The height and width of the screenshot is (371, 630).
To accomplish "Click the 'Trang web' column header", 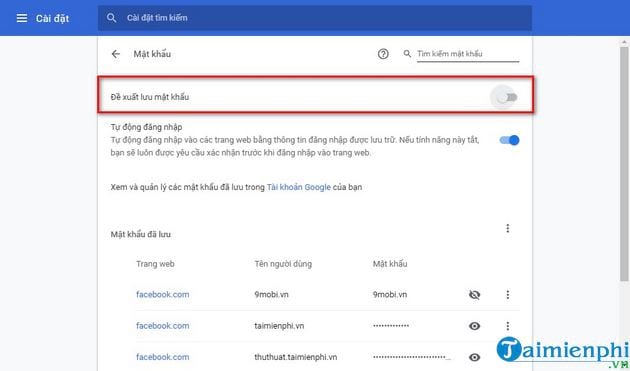I will (x=155, y=264).
